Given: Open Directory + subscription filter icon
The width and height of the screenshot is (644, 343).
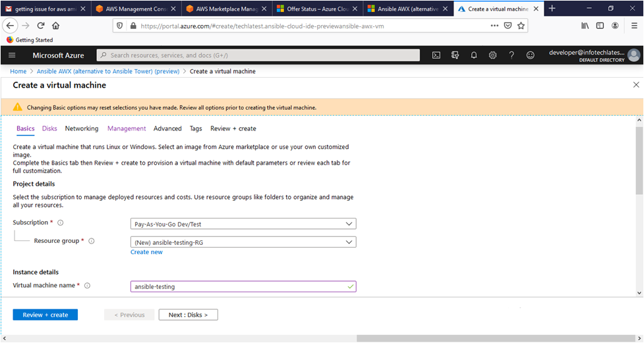Looking at the screenshot, I should pos(455,55).
